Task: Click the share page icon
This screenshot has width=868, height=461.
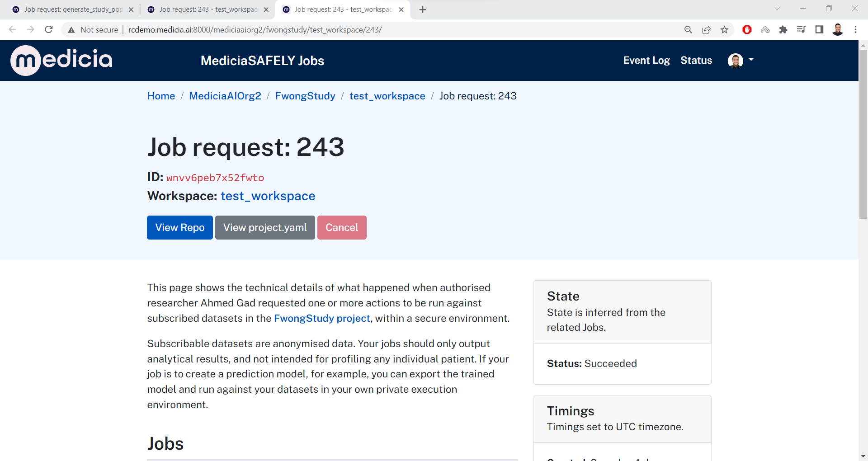Action: coord(706,30)
